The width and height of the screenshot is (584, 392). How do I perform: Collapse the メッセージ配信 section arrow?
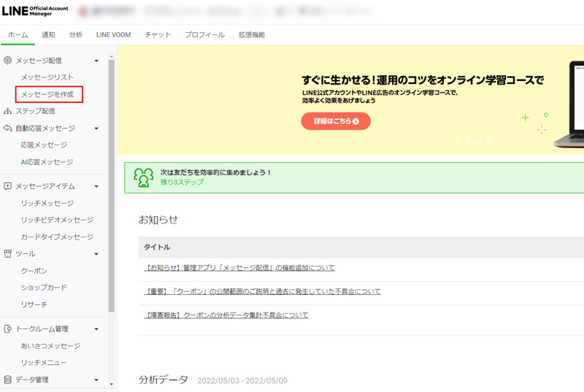96,61
